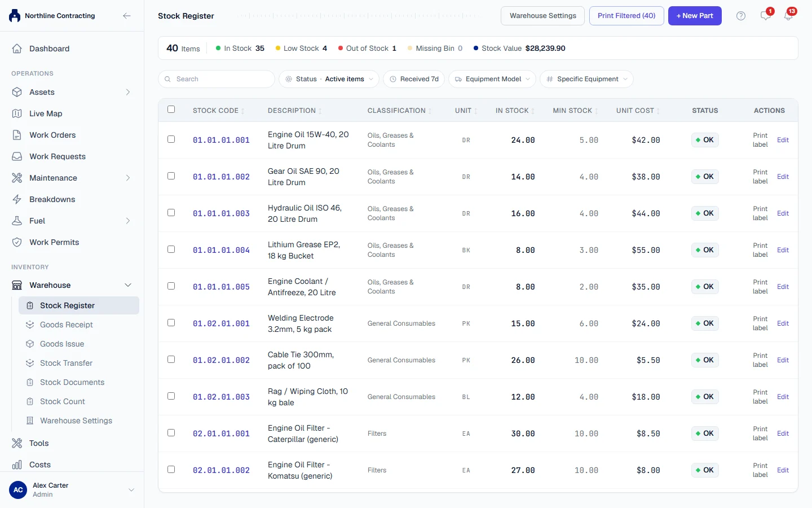Image resolution: width=812 pixels, height=508 pixels.
Task: Open the help question mark icon
Action: pyautogui.click(x=741, y=16)
